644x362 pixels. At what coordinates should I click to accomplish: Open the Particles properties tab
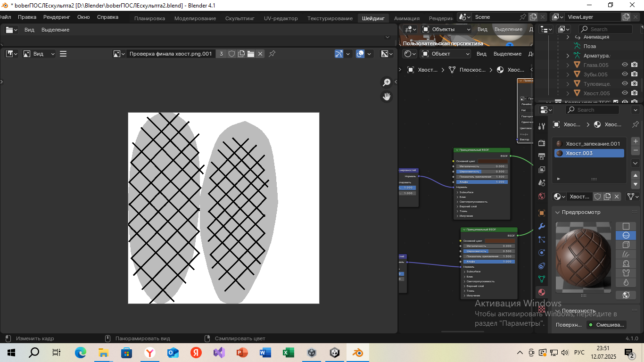click(x=542, y=239)
